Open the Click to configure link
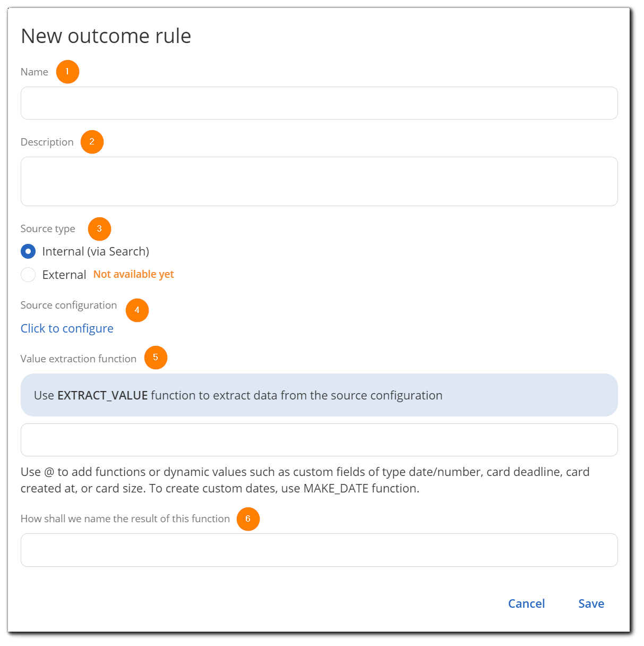644x646 pixels. pos(67,328)
